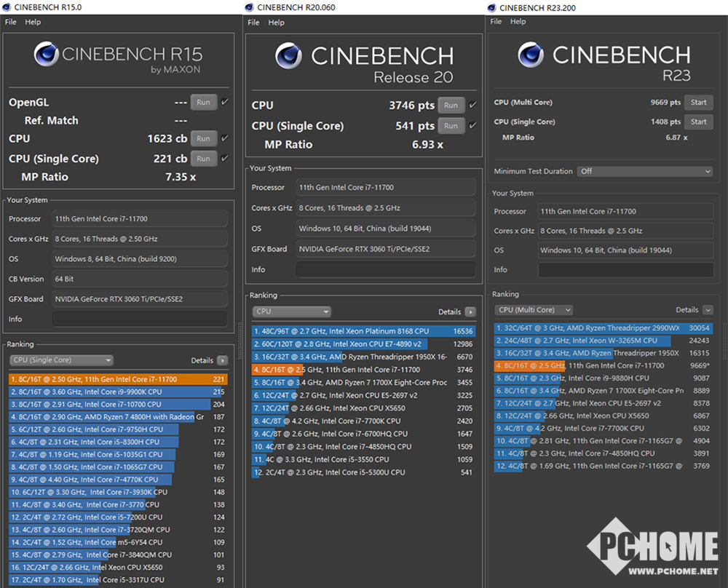Select the Core i9-9880H ranking row in R23
The width and height of the screenshot is (728, 588).
pyautogui.click(x=603, y=378)
